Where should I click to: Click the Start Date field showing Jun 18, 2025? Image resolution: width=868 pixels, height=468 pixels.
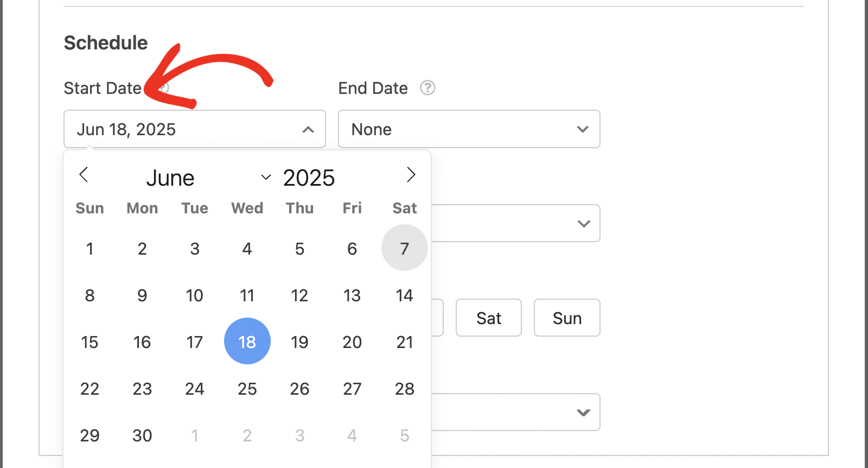(x=195, y=129)
